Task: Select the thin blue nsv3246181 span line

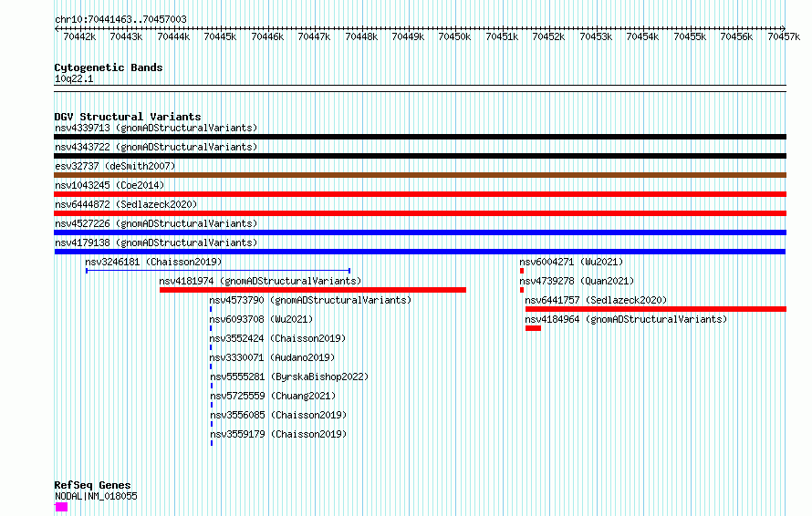Action: [218, 271]
